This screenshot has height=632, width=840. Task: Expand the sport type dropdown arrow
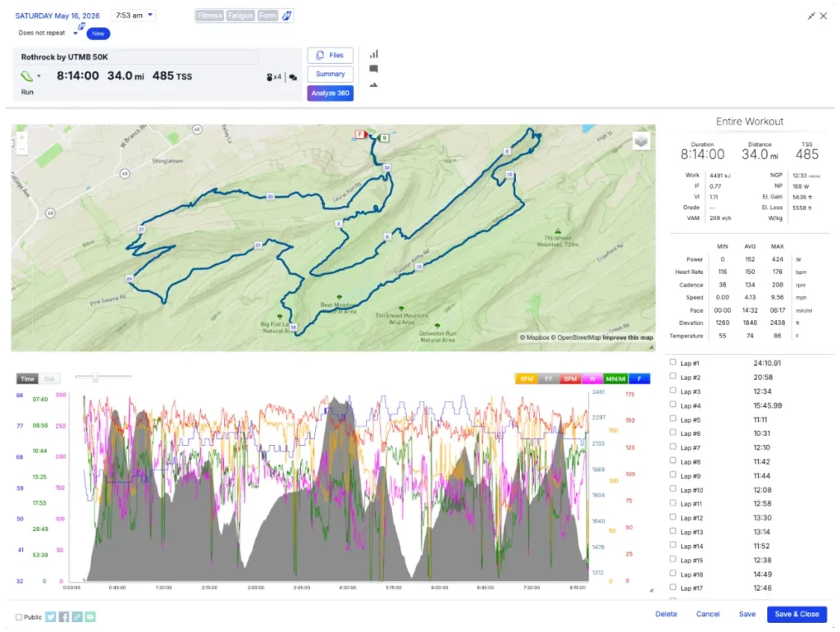[39, 76]
